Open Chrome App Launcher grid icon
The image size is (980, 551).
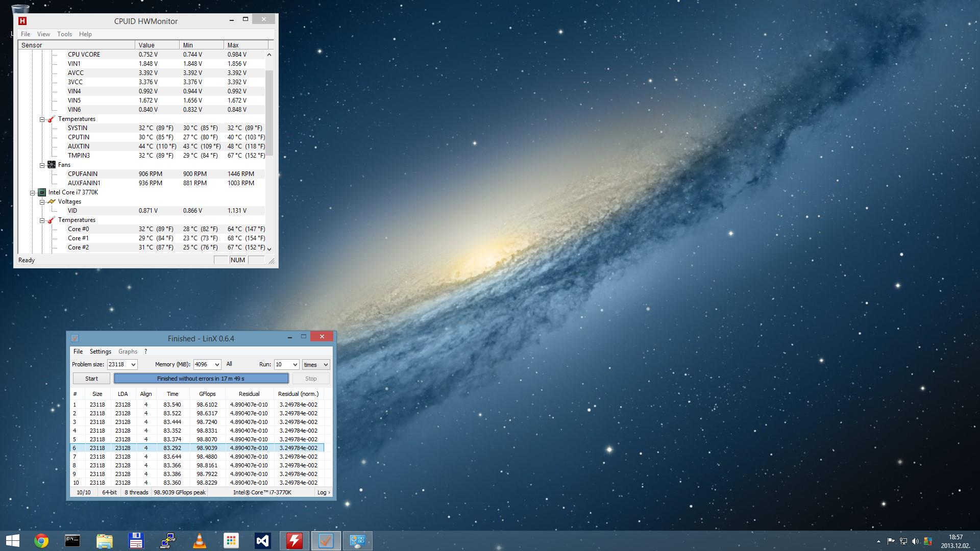[x=231, y=541]
